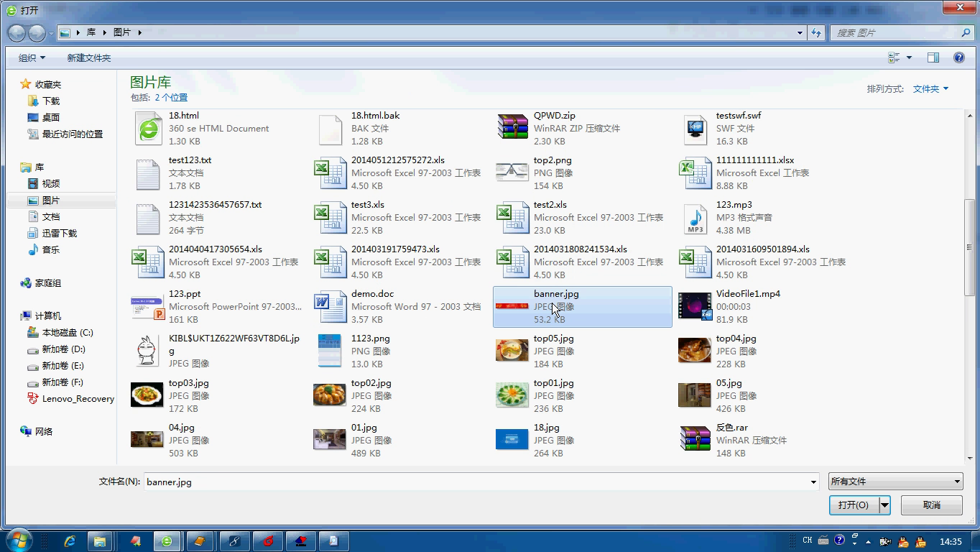The image size is (980, 552).
Task: Click the search magnifier icon
Action: click(966, 32)
